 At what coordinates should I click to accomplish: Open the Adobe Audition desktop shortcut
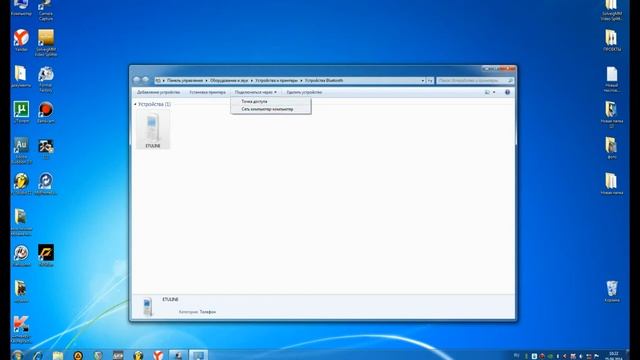click(21, 150)
